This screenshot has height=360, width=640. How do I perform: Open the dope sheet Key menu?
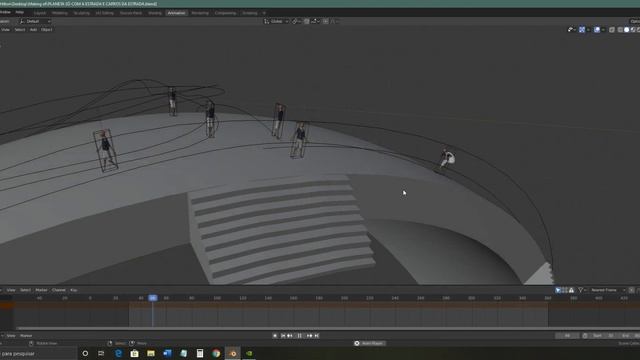pos(74,290)
